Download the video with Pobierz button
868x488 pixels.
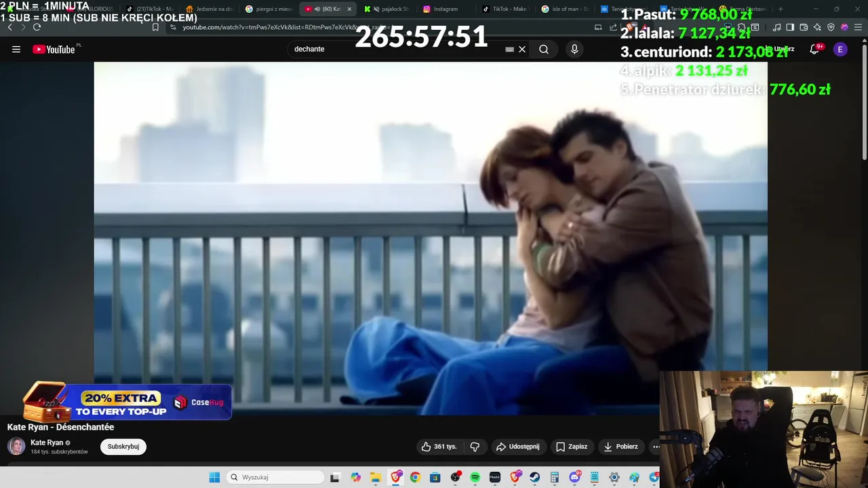[620, 447]
